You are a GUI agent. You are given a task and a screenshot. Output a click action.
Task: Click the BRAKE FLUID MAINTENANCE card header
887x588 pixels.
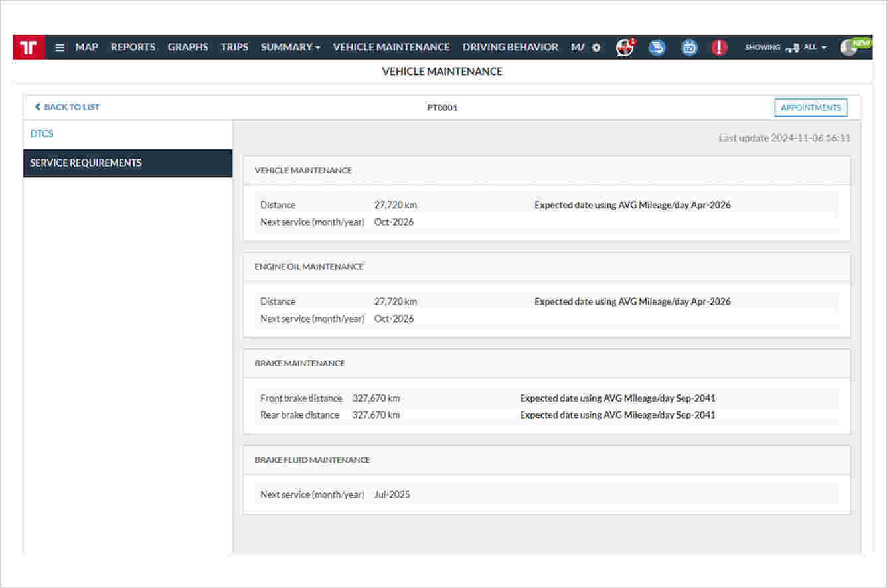coord(547,460)
